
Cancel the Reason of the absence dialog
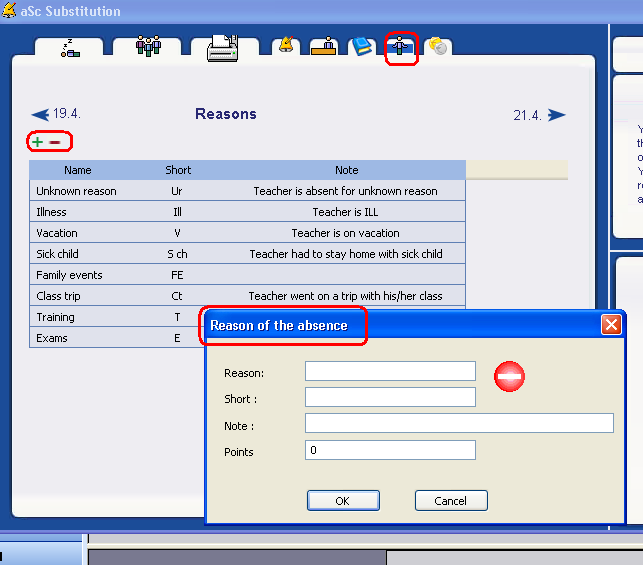[x=451, y=501]
